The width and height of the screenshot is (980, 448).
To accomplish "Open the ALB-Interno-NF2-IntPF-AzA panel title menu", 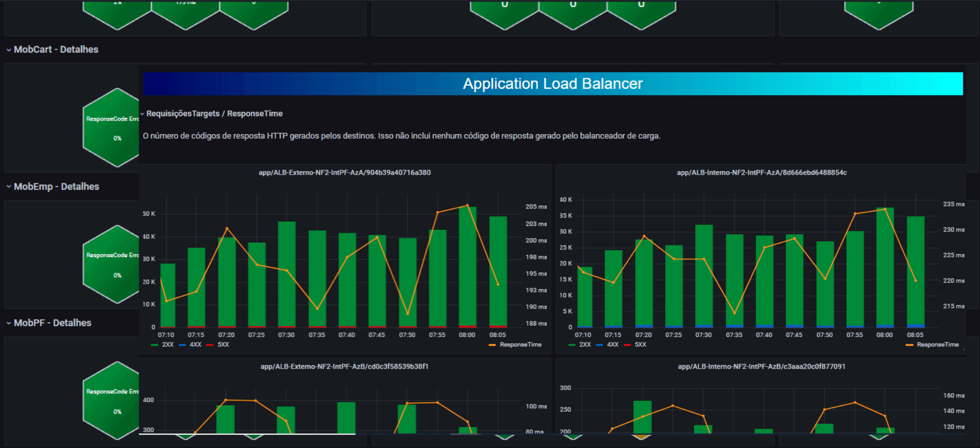I will [761, 173].
